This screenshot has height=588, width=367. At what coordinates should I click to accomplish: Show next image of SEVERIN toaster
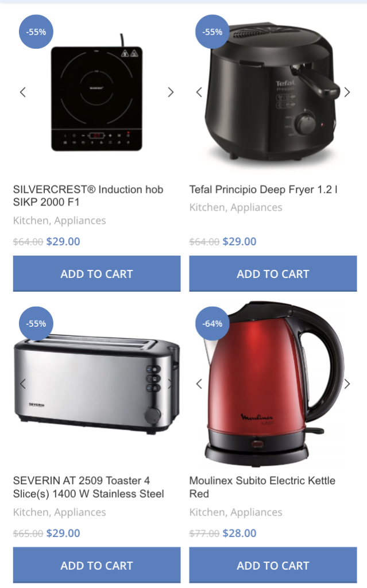pyautogui.click(x=171, y=384)
